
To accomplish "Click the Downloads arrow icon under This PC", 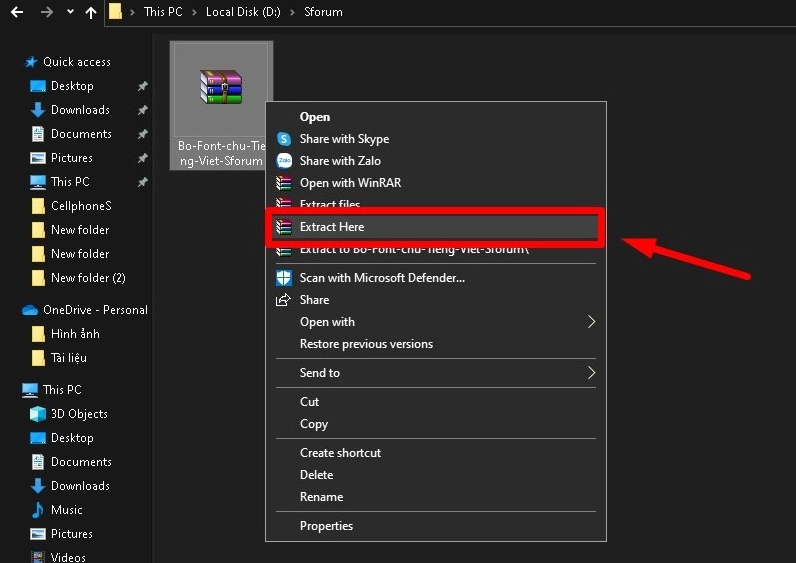I will 38,486.
